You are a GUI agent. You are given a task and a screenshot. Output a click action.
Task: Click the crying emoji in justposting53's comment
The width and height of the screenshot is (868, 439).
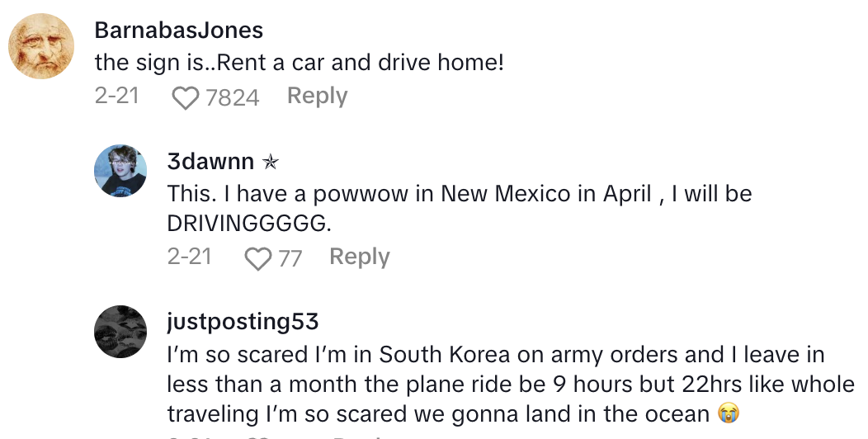(x=726, y=413)
